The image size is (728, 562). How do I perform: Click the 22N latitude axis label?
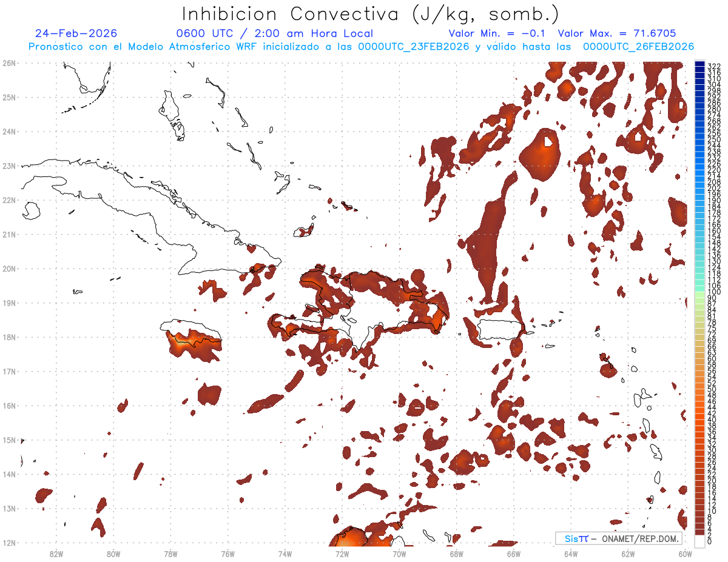[9, 200]
